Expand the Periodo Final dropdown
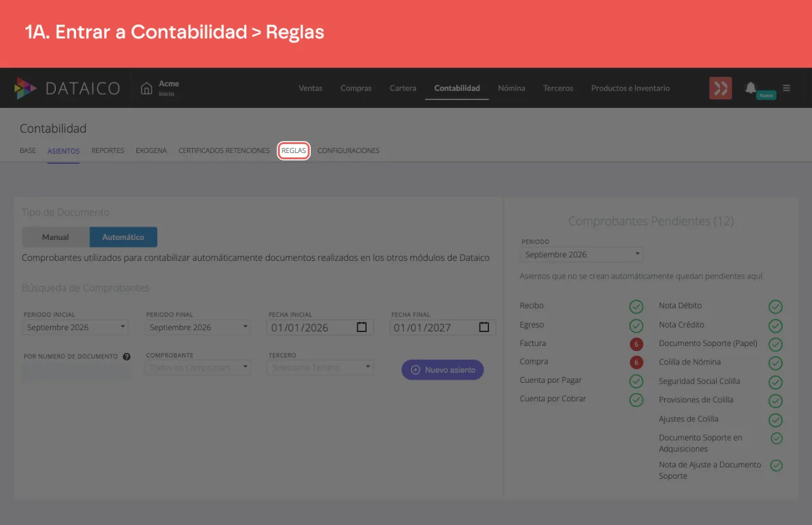Screen dimensions: 812x525 [198, 328]
